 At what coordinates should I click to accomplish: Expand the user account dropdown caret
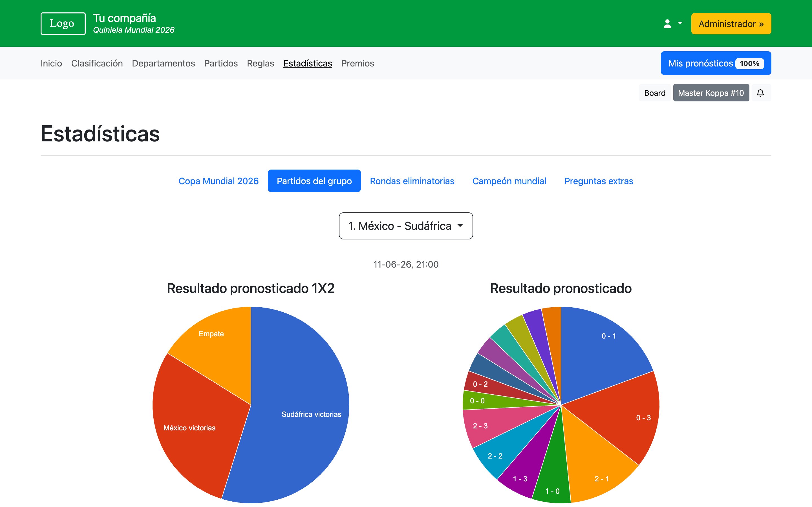point(680,23)
